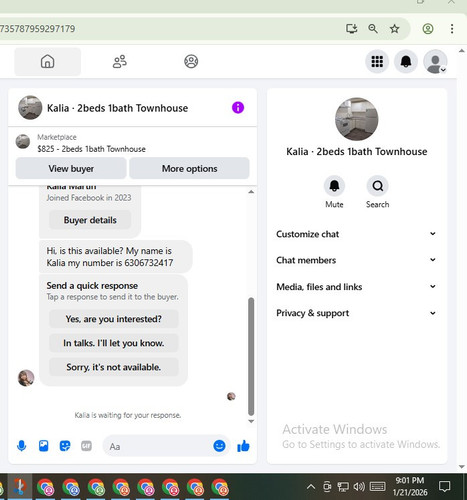The height and width of the screenshot is (500, 467).
Task: Click the More options button
Action: (x=189, y=168)
